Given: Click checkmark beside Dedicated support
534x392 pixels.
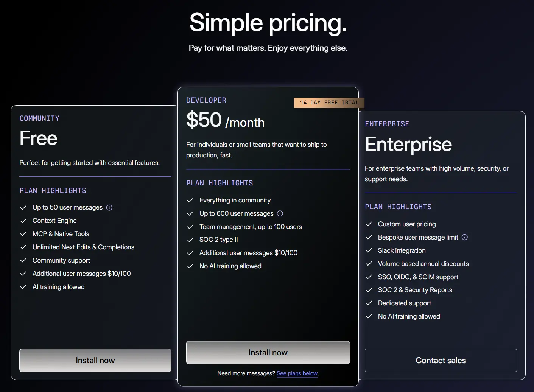Looking at the screenshot, I should [369, 303].
